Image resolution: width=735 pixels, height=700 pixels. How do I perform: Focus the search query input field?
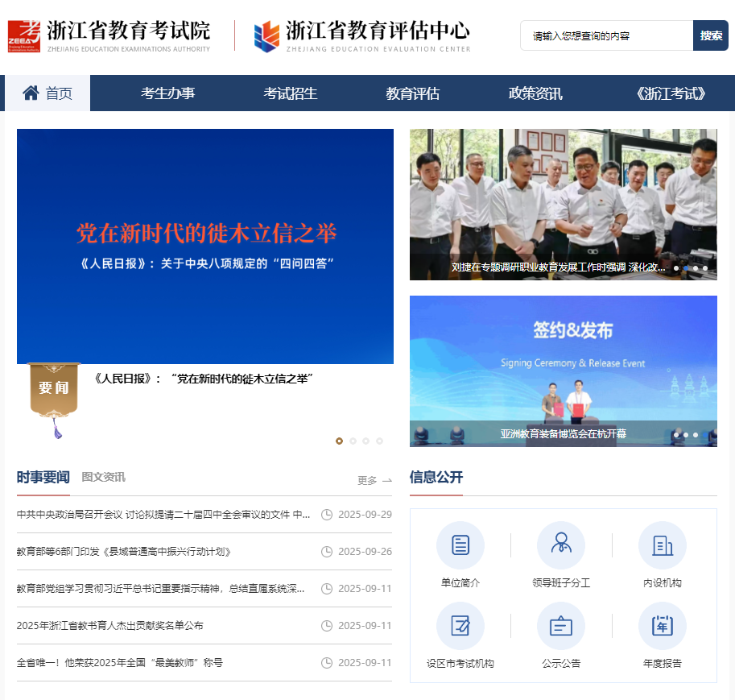[x=607, y=35]
